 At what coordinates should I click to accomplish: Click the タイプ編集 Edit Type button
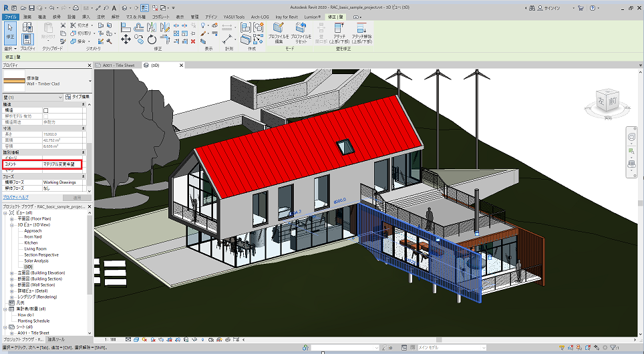(x=77, y=97)
